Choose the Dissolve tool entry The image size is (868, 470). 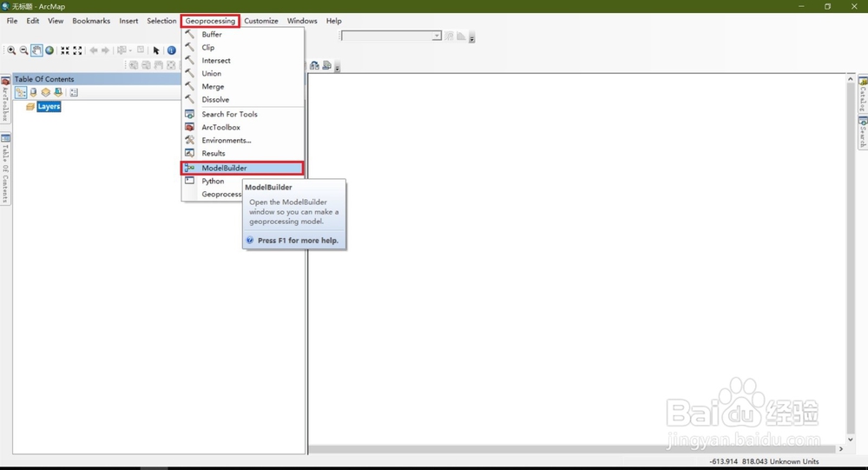[x=243, y=100]
